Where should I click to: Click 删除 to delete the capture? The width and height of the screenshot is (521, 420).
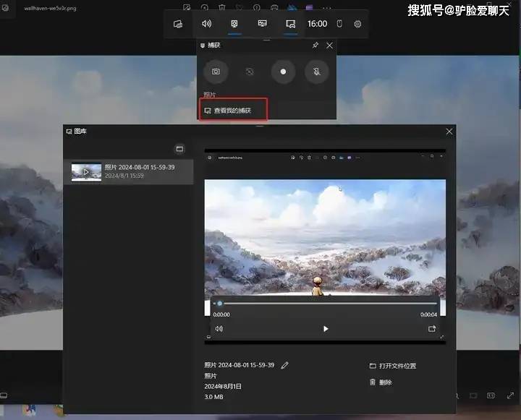(381, 382)
